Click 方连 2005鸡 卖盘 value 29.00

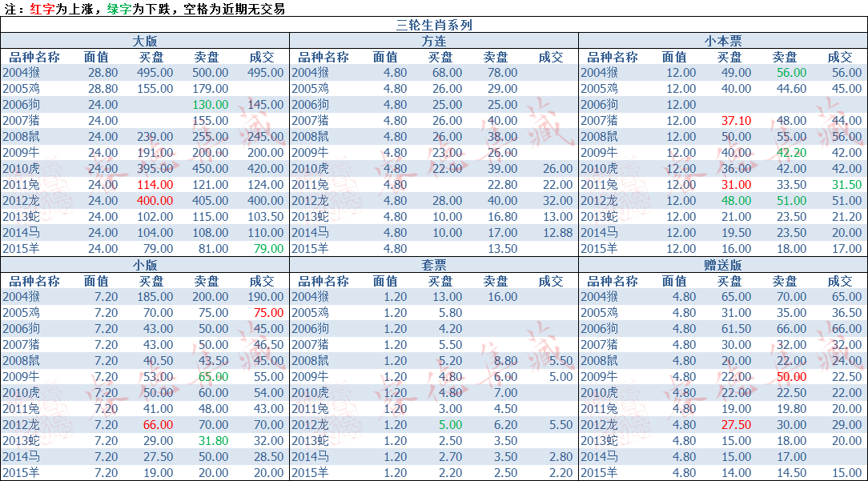503,89
